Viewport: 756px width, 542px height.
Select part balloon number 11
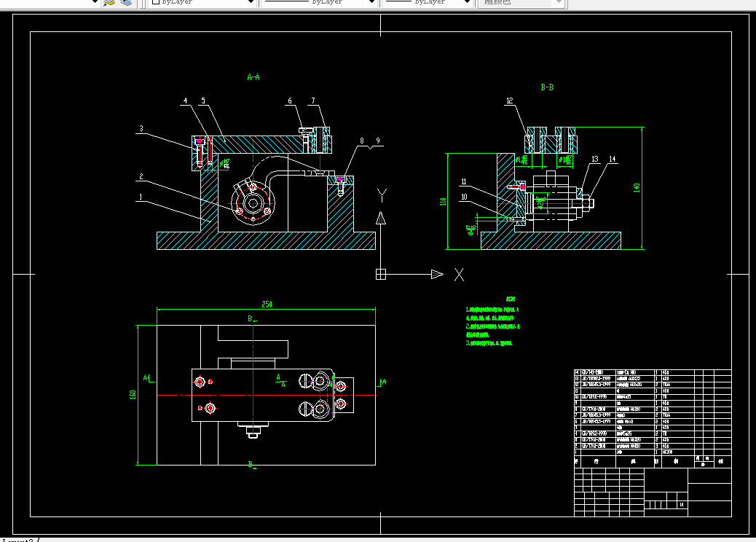pyautogui.click(x=463, y=182)
